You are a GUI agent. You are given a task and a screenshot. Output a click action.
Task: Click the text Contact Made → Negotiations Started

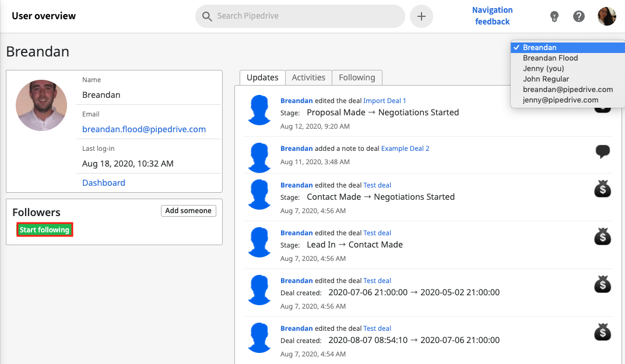(x=381, y=197)
